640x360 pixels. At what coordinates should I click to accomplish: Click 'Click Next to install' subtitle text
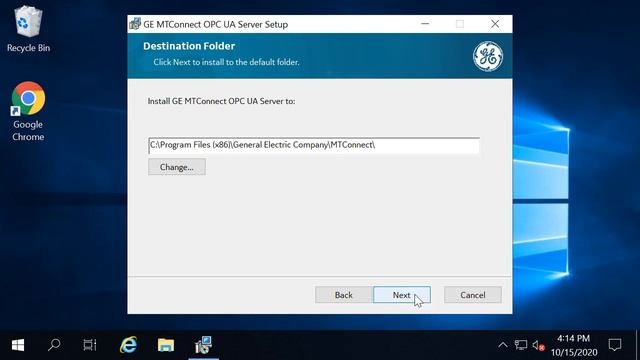click(x=226, y=62)
